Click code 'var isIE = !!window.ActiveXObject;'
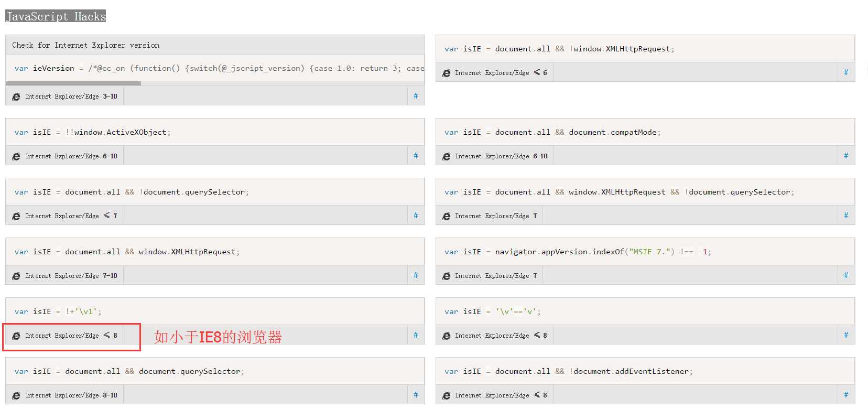The height and width of the screenshot is (409, 868). pyautogui.click(x=92, y=132)
